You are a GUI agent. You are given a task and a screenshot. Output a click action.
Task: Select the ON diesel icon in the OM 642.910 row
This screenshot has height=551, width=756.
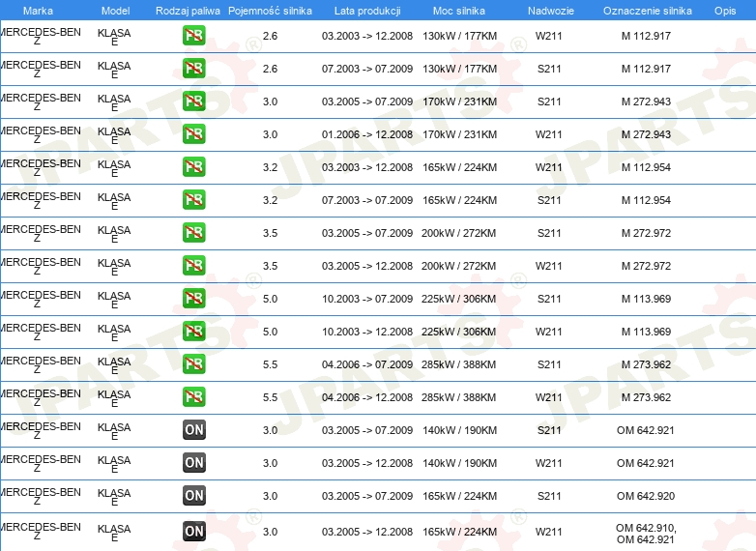coord(194,531)
